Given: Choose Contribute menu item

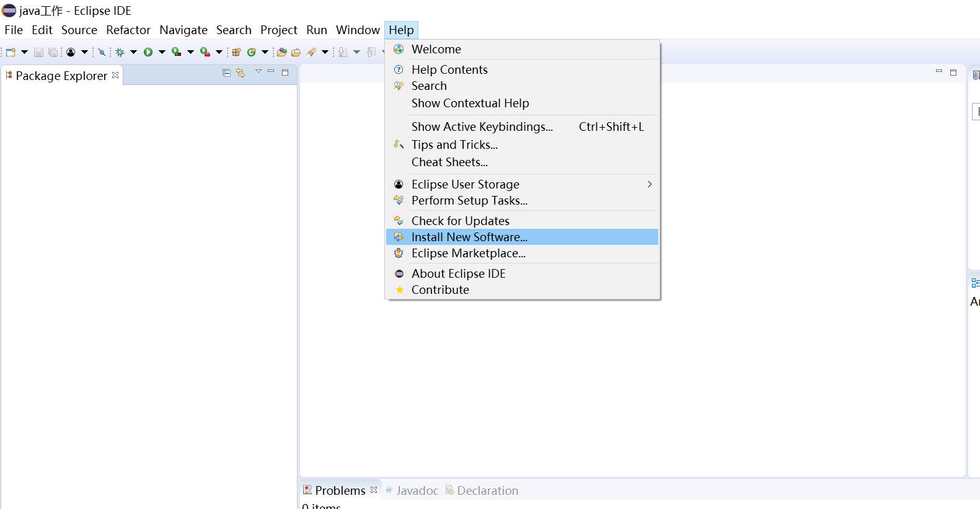Looking at the screenshot, I should [522, 290].
